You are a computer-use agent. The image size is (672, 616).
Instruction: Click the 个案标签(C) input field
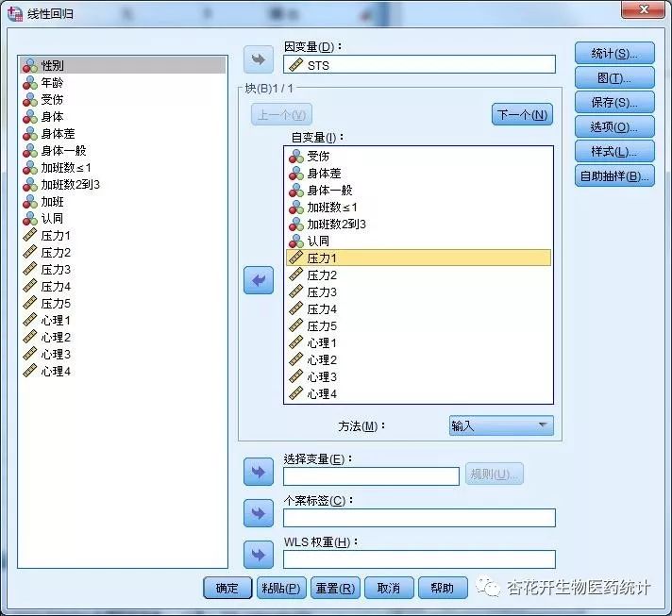tap(419, 518)
